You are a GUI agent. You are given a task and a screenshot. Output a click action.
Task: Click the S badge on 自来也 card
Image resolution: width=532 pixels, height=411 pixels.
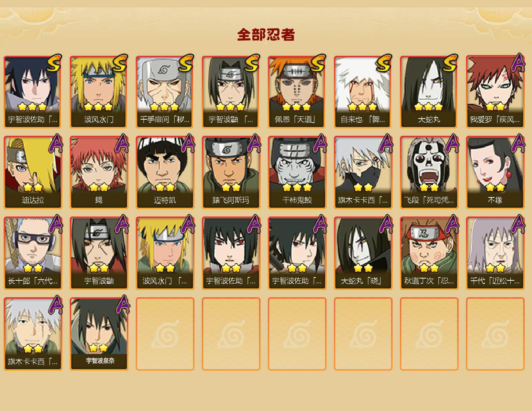384,63
